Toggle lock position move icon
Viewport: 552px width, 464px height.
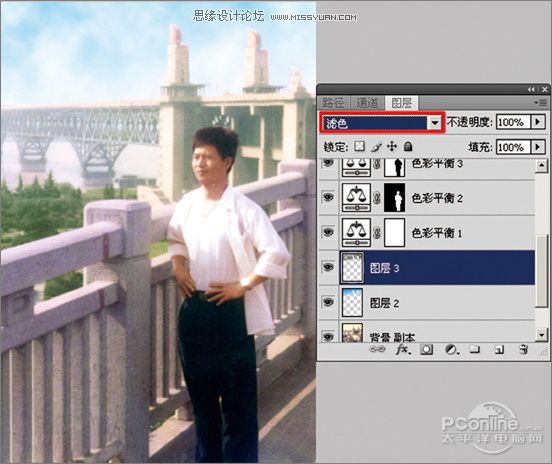click(392, 146)
